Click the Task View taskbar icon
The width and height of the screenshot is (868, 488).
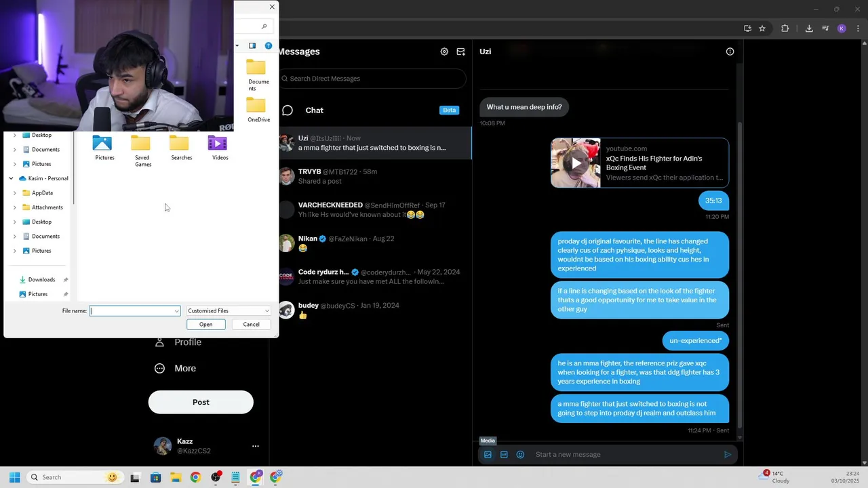[x=135, y=477]
